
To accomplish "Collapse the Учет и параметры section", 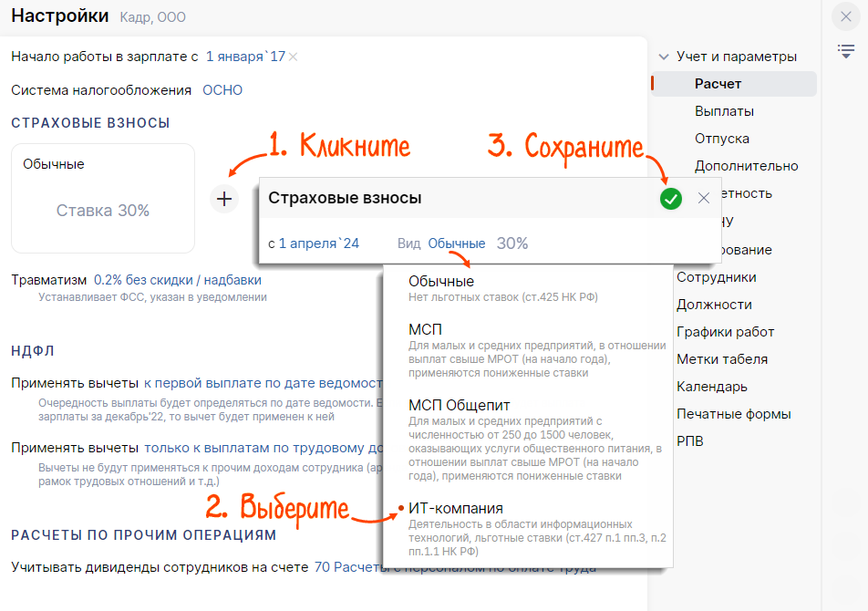I will [663, 57].
